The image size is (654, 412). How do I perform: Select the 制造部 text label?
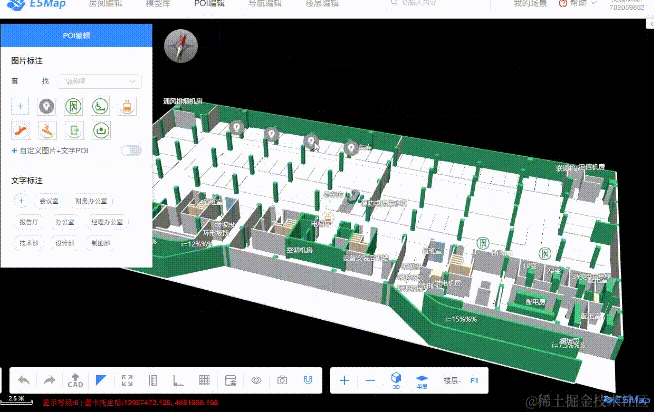coord(101,243)
